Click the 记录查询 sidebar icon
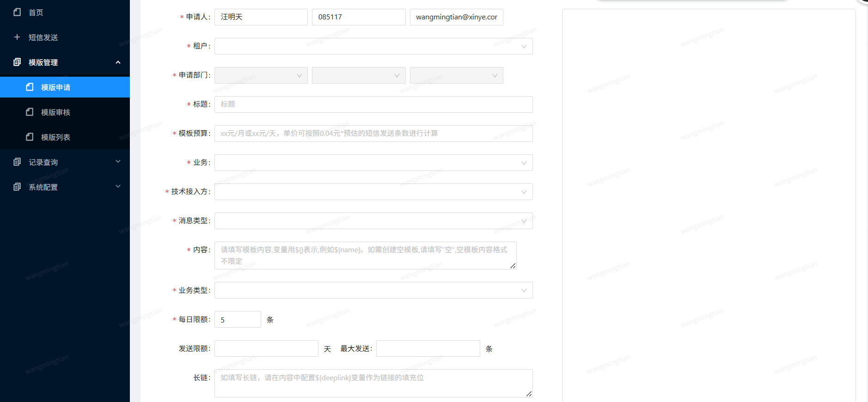The width and height of the screenshot is (868, 402). tap(17, 162)
